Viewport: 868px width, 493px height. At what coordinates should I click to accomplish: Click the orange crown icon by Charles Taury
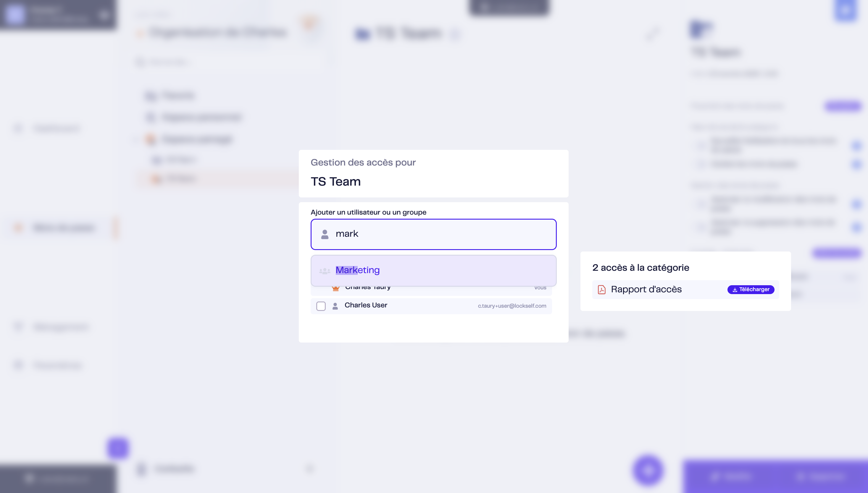tap(335, 288)
